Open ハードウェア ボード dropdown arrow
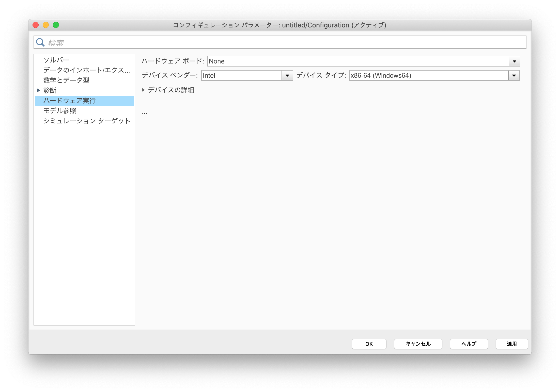Screen dimensions: 560x392 [514, 61]
